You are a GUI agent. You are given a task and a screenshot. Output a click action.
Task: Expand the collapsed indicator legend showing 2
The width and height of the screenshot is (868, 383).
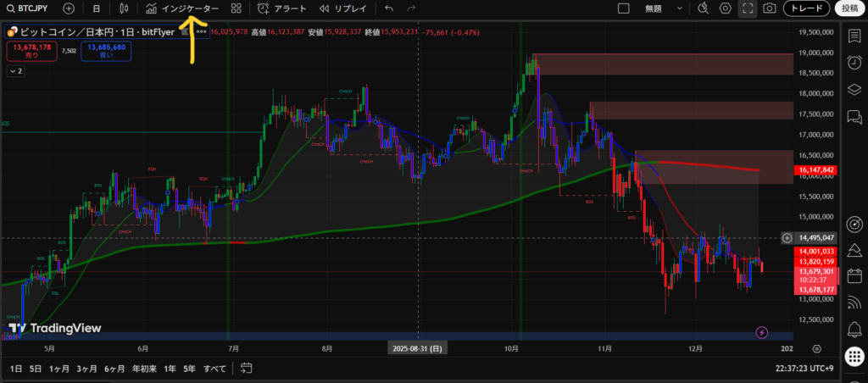[x=15, y=71]
